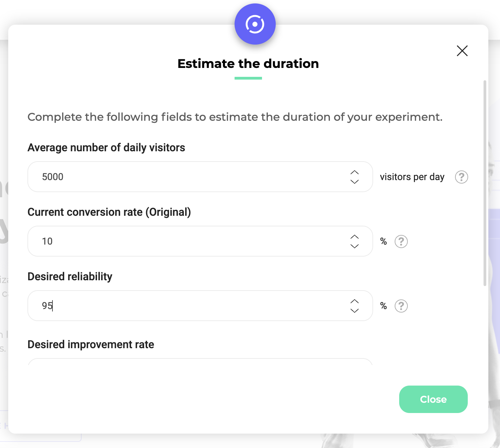The height and width of the screenshot is (448, 500).
Task: Close the dialog with the X icon
Action: (x=462, y=51)
